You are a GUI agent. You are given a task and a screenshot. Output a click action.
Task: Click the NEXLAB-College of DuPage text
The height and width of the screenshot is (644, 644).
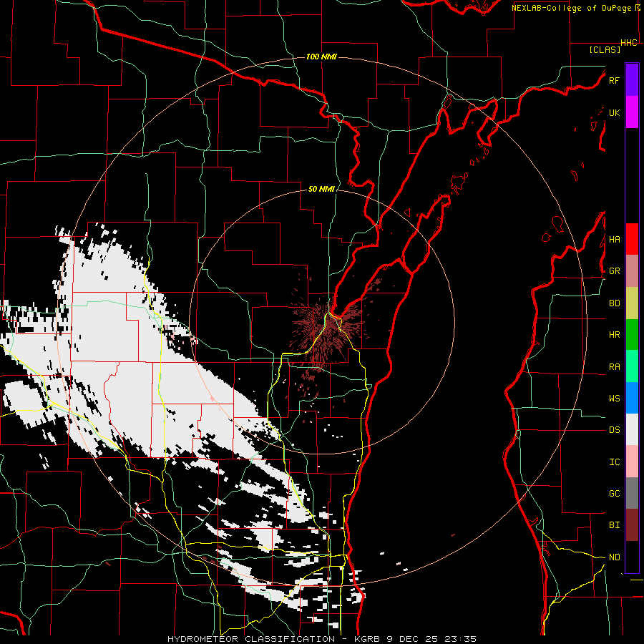(x=571, y=8)
